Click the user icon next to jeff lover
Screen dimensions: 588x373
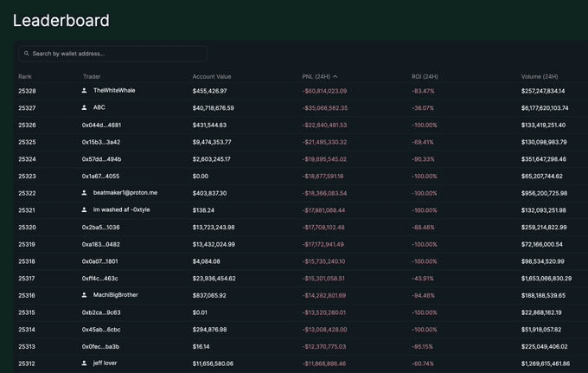tap(85, 363)
